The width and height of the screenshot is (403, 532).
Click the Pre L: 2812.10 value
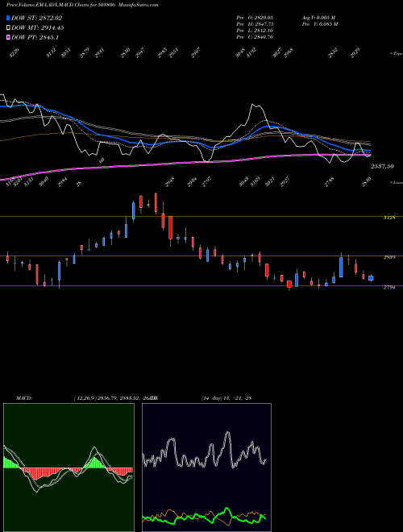tap(255, 31)
